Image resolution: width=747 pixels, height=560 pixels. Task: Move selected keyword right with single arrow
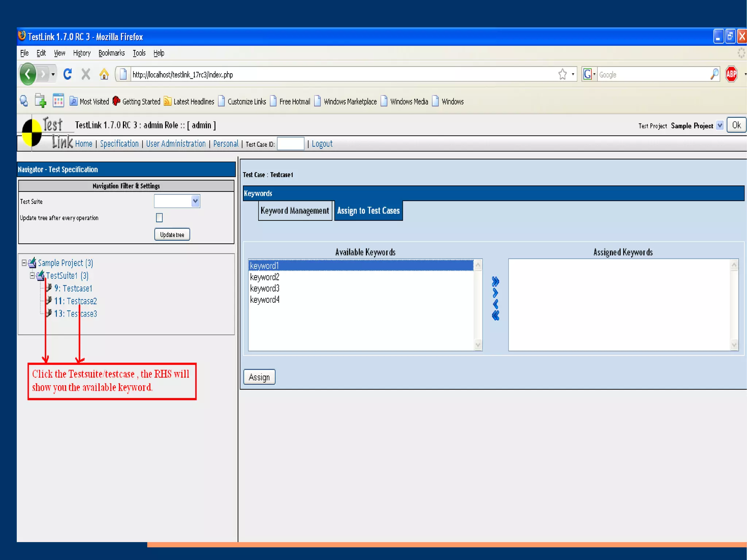[495, 293]
